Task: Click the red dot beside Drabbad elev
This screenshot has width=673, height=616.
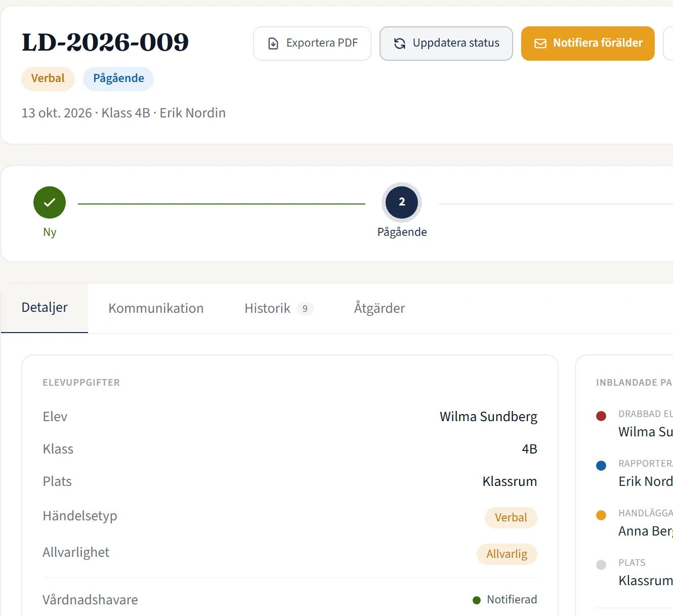Action: [601, 416]
